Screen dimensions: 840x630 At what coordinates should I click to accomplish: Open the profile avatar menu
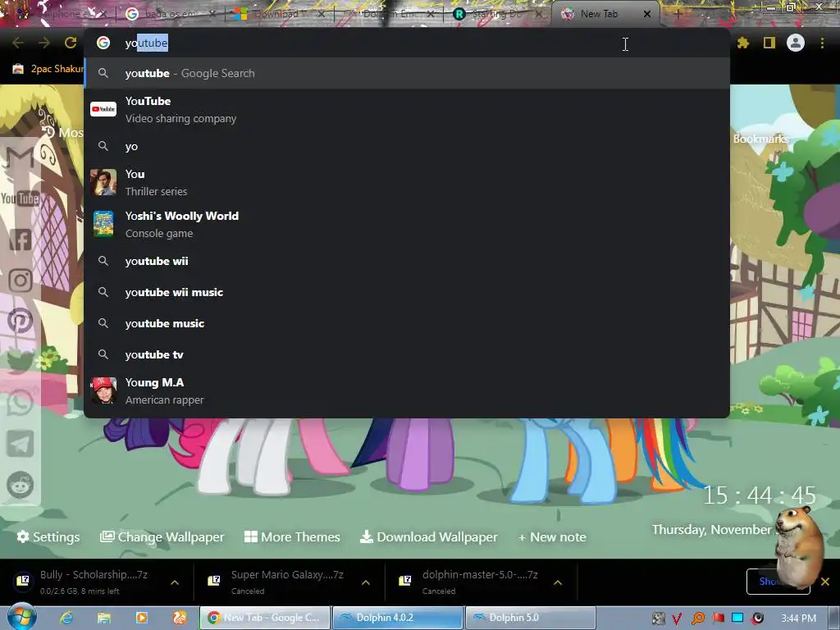pos(796,43)
